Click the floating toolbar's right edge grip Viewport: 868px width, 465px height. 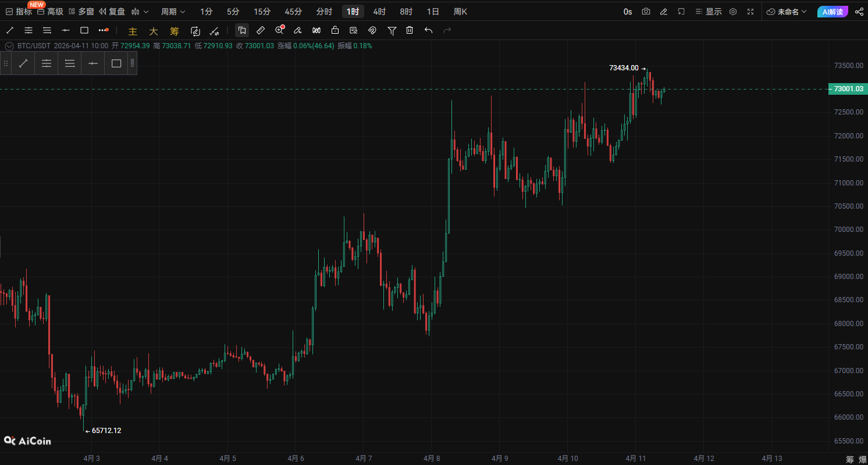pos(133,63)
